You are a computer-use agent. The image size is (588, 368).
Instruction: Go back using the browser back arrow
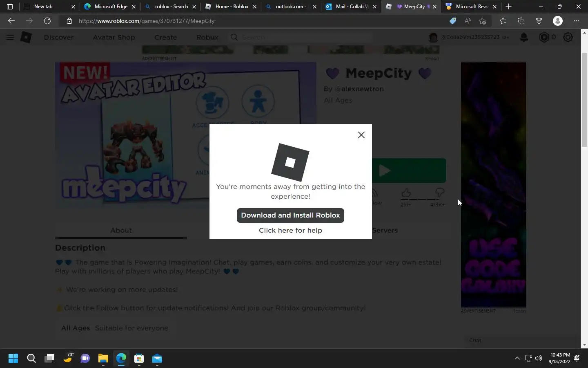tap(11, 21)
